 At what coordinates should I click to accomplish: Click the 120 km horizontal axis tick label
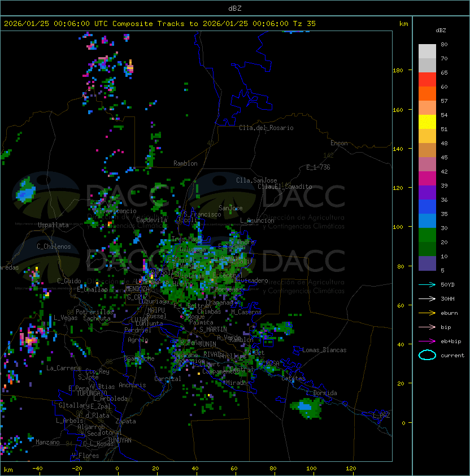tap(351, 468)
